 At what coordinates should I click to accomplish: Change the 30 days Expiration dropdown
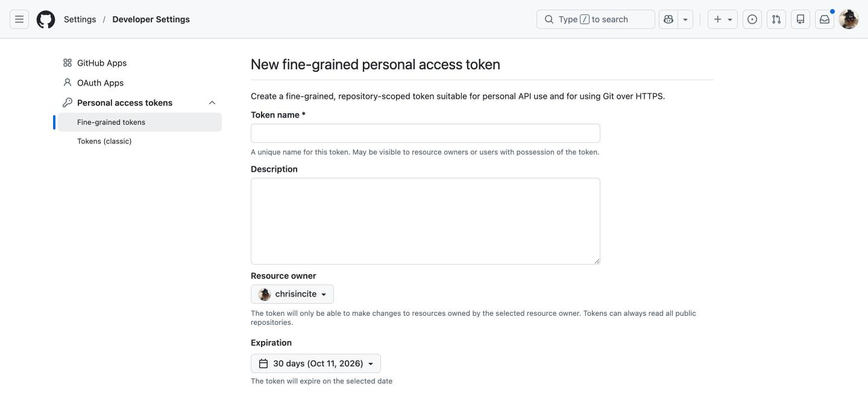click(316, 363)
